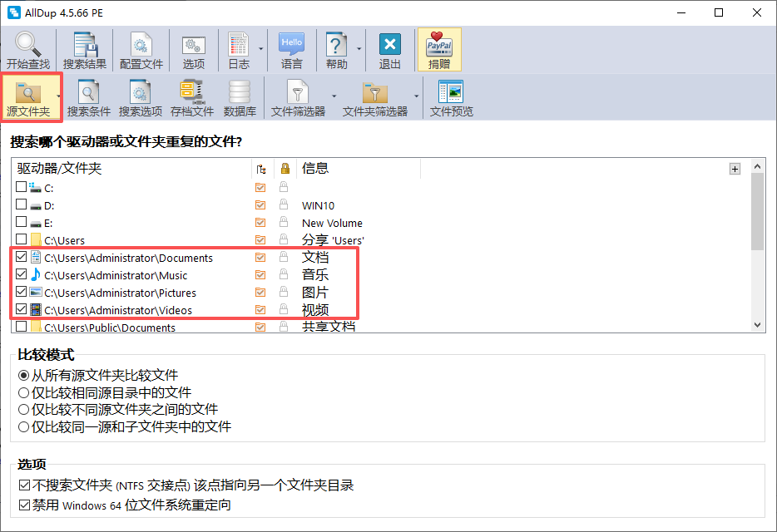The image size is (777, 532).
Task: Maximize the AllDup window
Action: pyautogui.click(x=719, y=12)
